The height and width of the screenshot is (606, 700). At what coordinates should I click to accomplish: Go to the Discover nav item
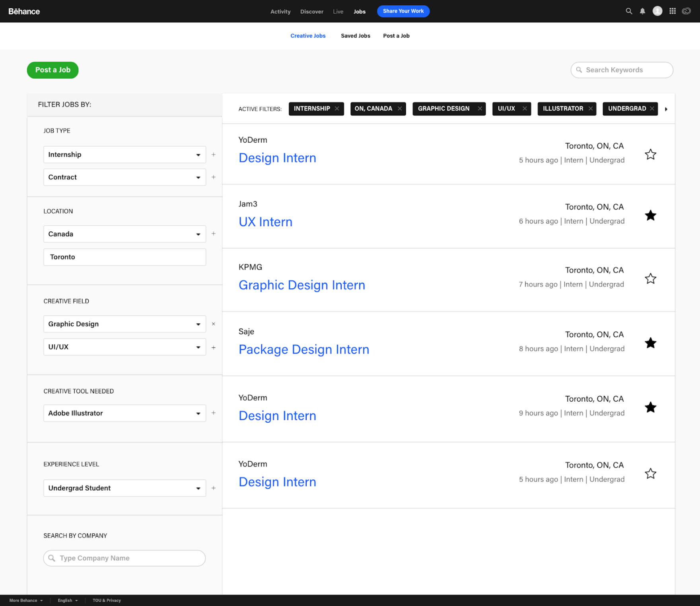pyautogui.click(x=312, y=12)
